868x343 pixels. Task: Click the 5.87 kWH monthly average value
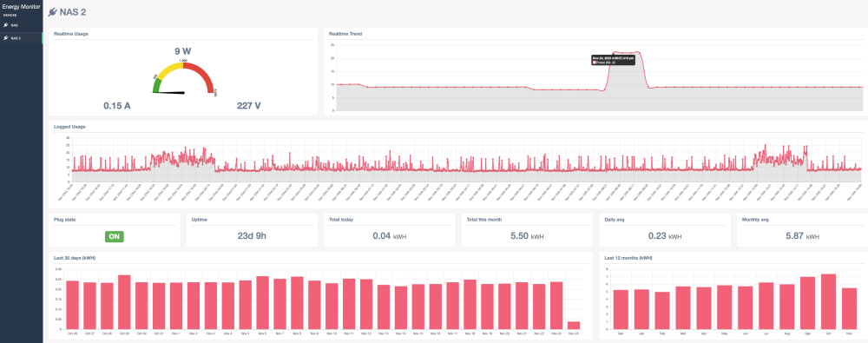coord(802,235)
